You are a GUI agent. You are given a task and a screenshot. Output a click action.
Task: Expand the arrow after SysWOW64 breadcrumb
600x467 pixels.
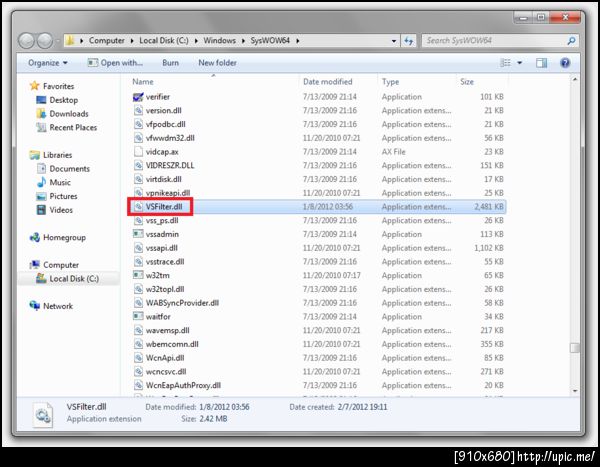(297, 41)
